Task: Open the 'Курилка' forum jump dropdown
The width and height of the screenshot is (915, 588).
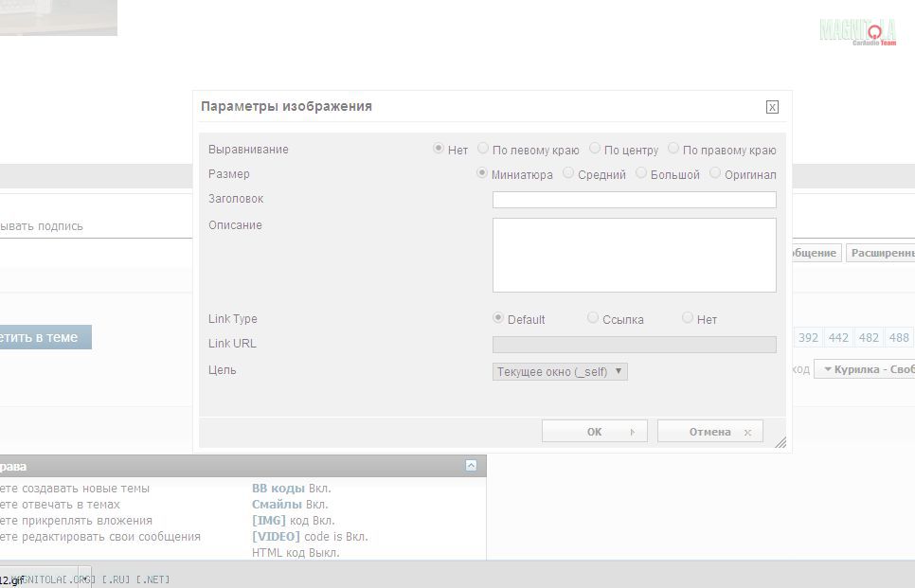Action: tap(864, 369)
